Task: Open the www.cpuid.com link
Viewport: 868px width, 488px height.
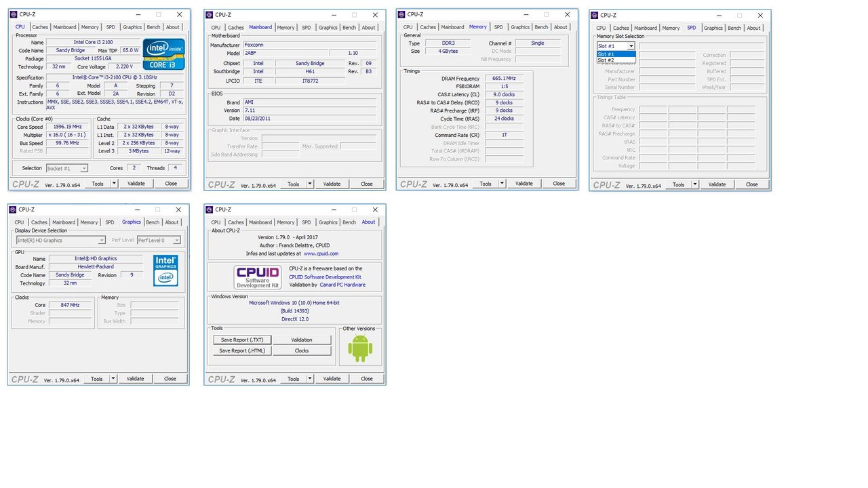Action: [x=321, y=253]
